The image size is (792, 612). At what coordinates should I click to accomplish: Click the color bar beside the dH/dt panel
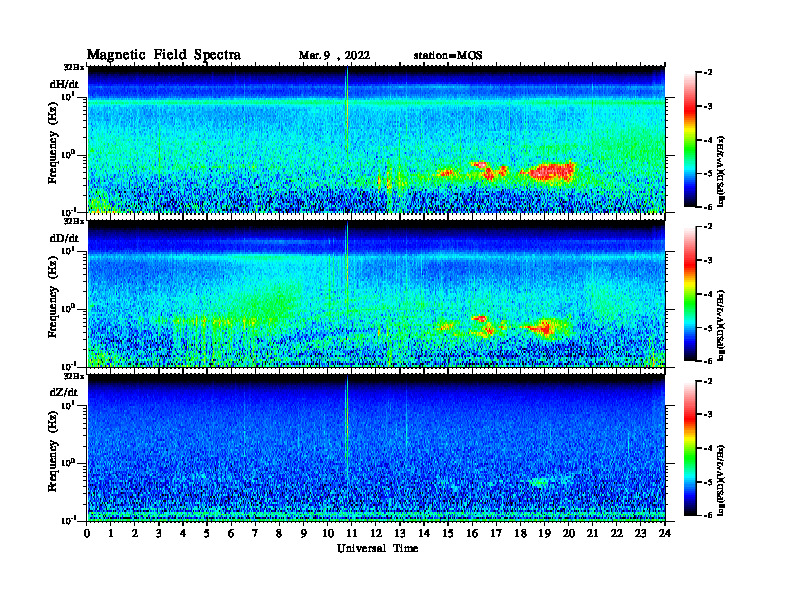689,140
